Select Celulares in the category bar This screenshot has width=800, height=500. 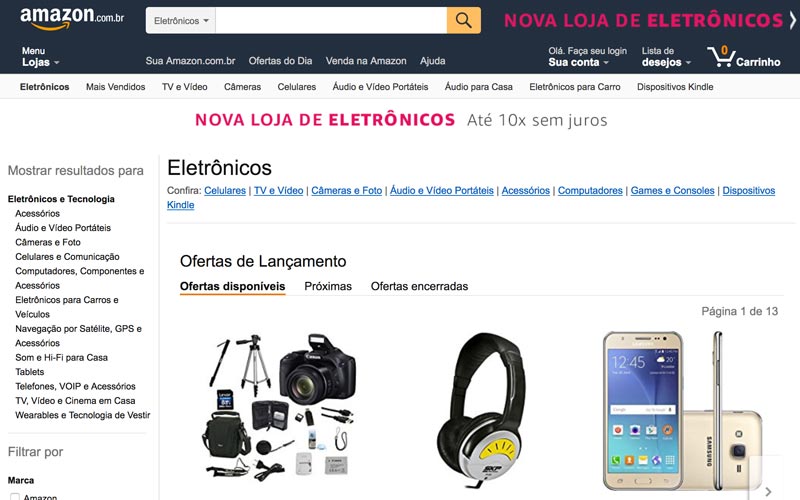pos(296,87)
